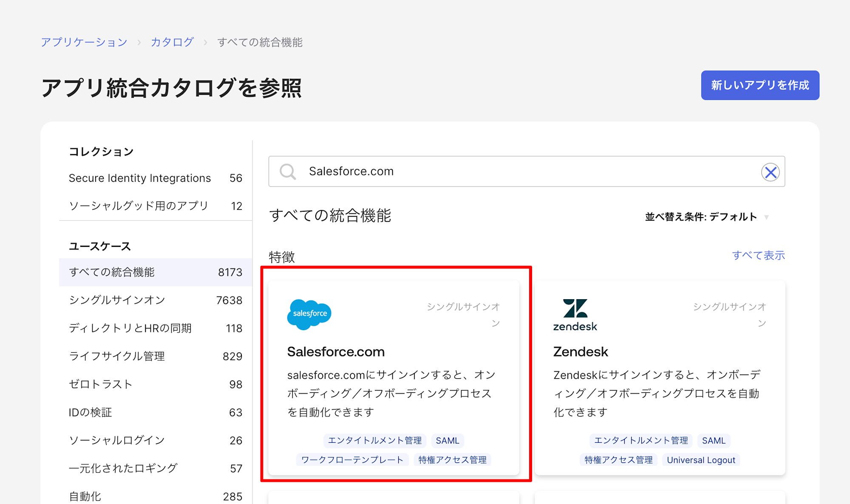This screenshot has width=850, height=504.
Task: Filter by ゼロトラスト use case
Action: (x=101, y=384)
